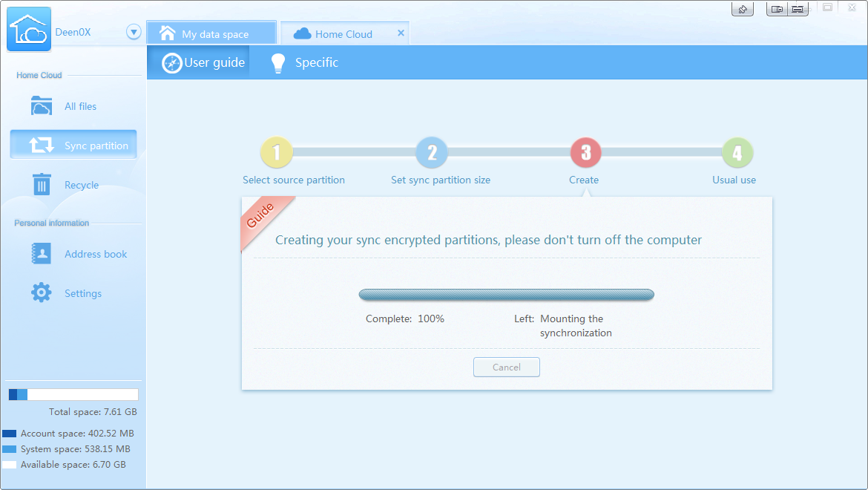Click the 'Mounting the synchronization' status text
The image size is (868, 490).
pyautogui.click(x=576, y=326)
